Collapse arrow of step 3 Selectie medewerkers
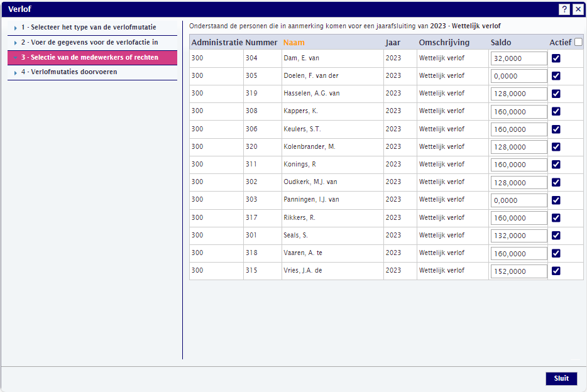This screenshot has height=392, width=587. [15, 58]
